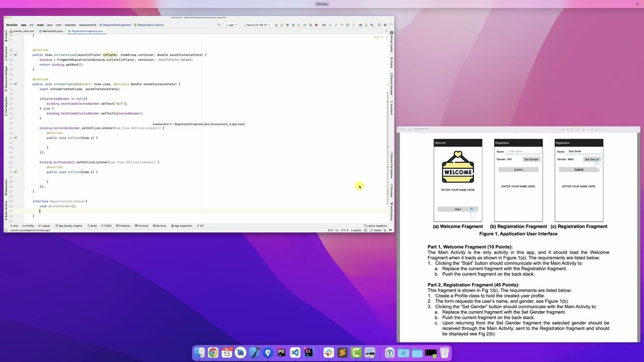
Task: Click the Git commit checkmark icon
Action: (x=336, y=25)
